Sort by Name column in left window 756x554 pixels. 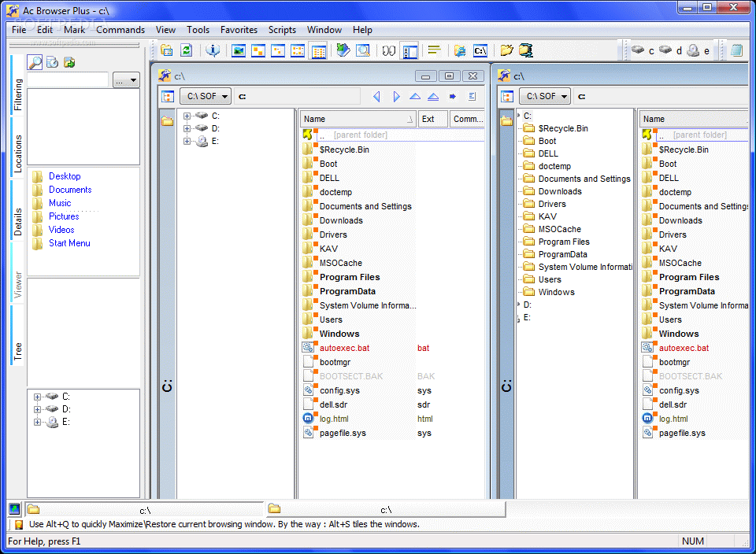[358, 119]
